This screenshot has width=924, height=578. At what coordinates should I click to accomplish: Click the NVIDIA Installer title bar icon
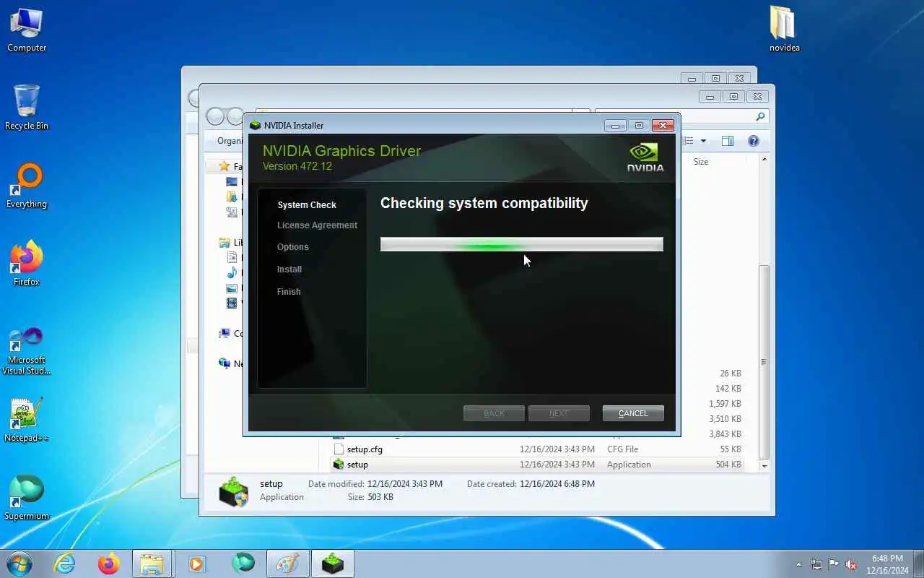255,125
